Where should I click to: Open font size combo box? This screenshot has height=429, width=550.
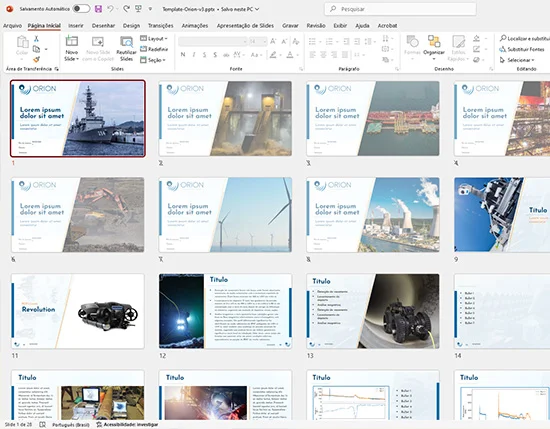pyautogui.click(x=258, y=42)
